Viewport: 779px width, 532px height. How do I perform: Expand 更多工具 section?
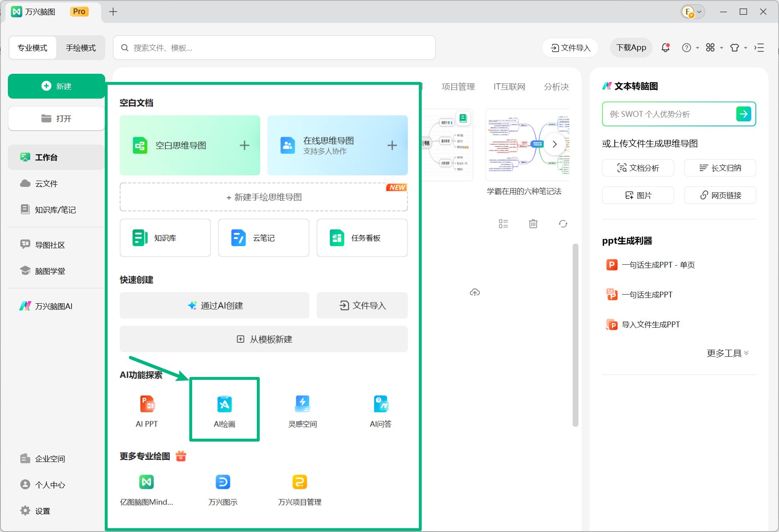[x=728, y=353]
